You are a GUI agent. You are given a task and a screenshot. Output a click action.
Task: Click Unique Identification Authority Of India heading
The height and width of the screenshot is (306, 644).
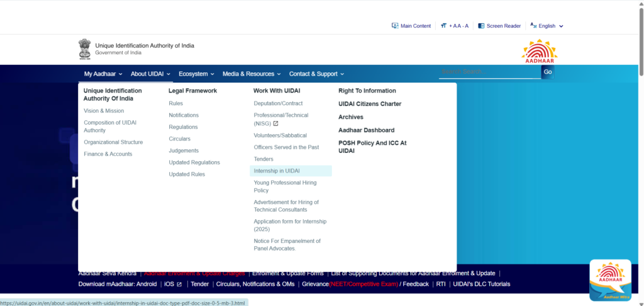113,94
